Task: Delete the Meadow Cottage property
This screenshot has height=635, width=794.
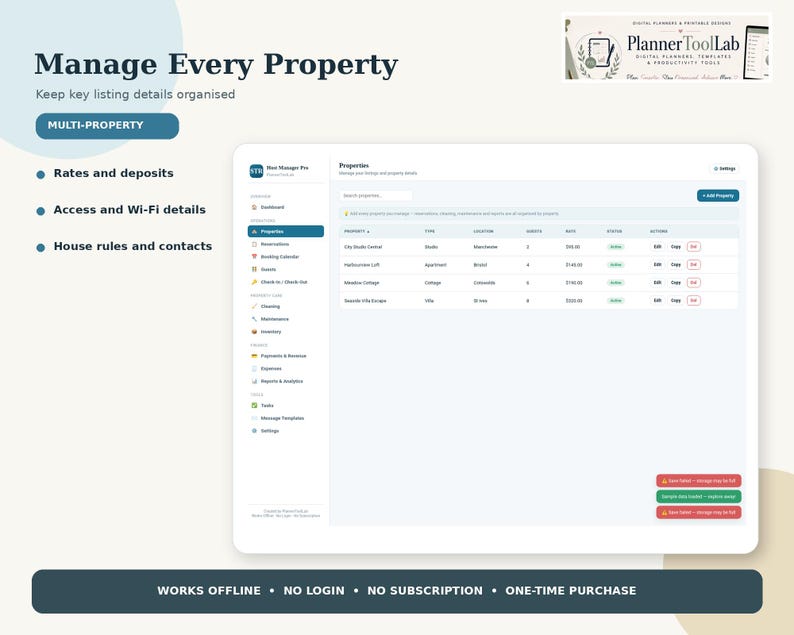Action: pyautogui.click(x=694, y=283)
